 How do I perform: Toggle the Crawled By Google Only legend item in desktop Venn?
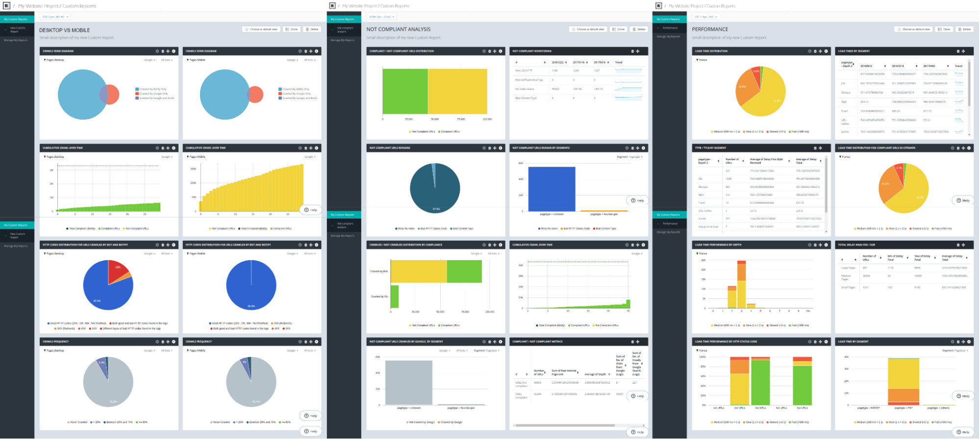(152, 94)
